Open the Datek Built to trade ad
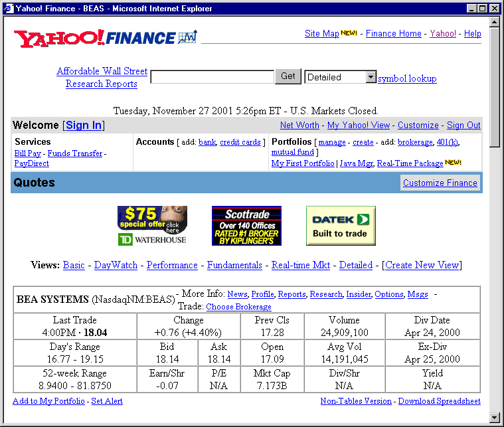The image size is (504, 427). pos(341,226)
